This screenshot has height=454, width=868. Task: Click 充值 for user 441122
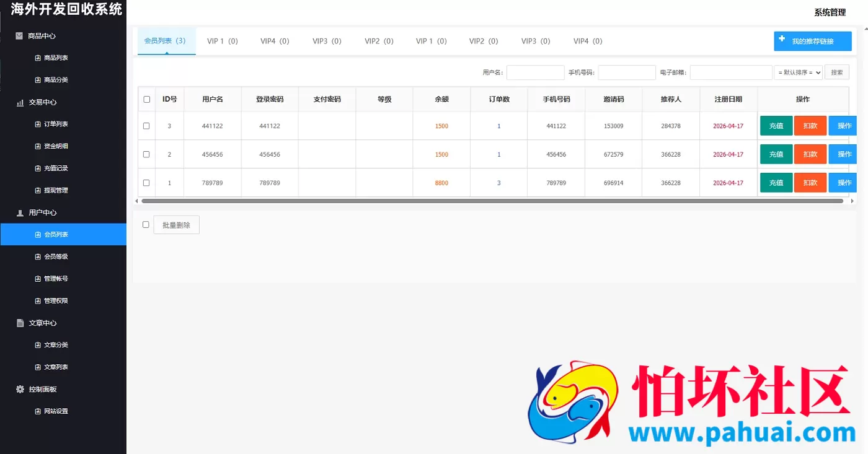point(776,126)
